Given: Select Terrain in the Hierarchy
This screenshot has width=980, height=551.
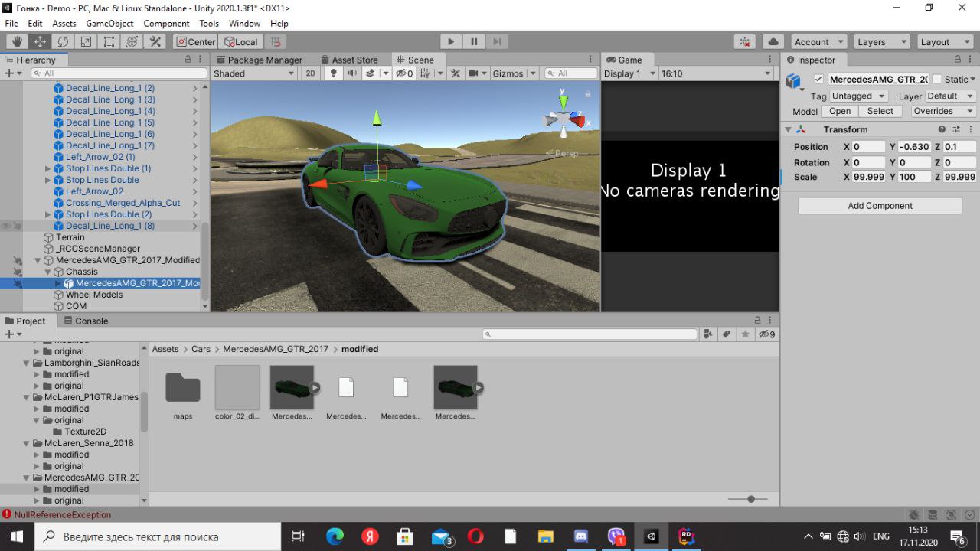Looking at the screenshot, I should [x=70, y=237].
